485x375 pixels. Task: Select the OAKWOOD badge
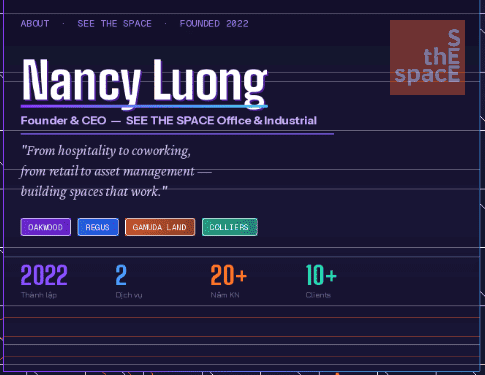(x=46, y=227)
